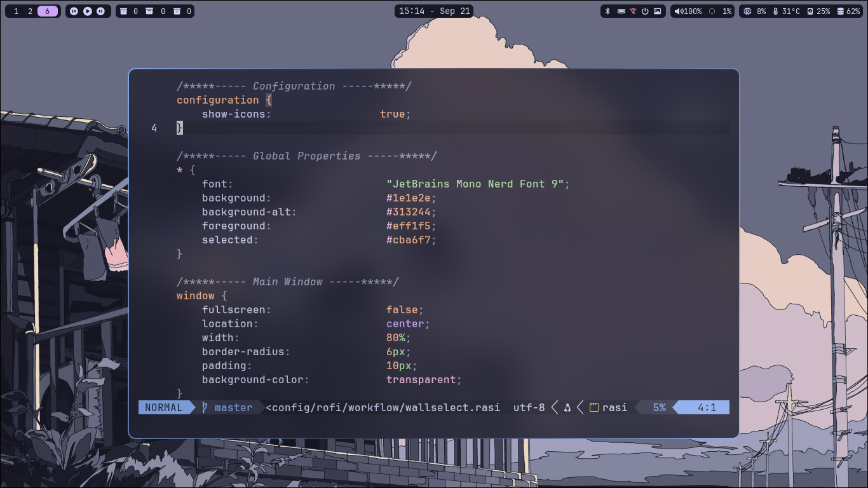Click the 31°C temperature reading
The height and width of the screenshot is (488, 868).
point(791,11)
